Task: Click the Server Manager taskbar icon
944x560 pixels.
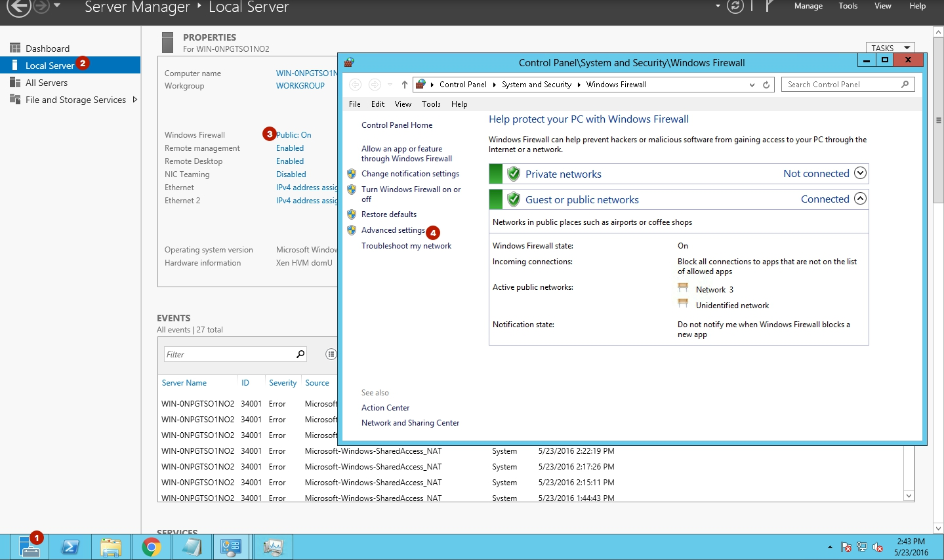Action: click(x=30, y=547)
